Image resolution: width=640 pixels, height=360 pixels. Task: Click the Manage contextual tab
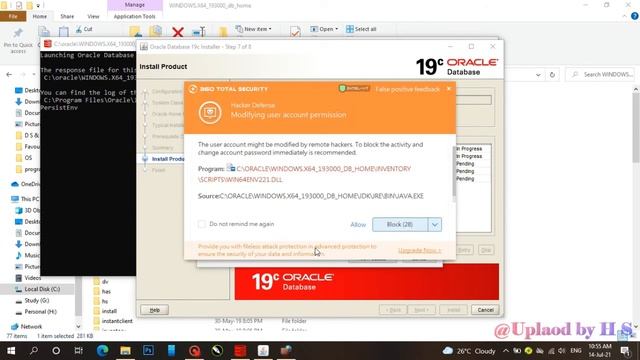point(135,5)
